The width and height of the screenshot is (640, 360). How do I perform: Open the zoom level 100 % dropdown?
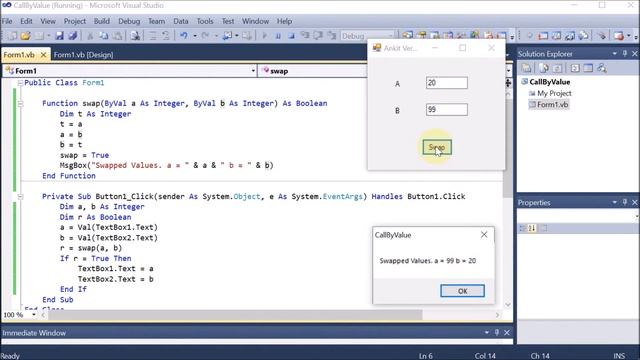[34, 315]
